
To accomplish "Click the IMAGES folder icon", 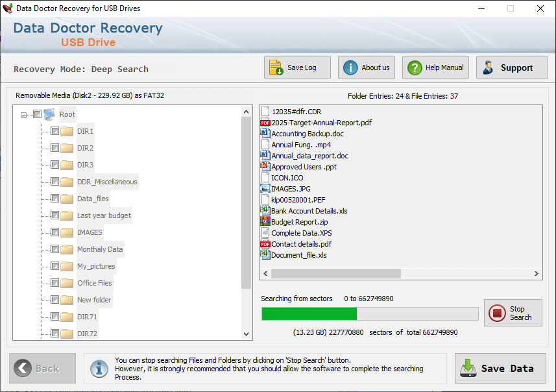I will (x=67, y=232).
